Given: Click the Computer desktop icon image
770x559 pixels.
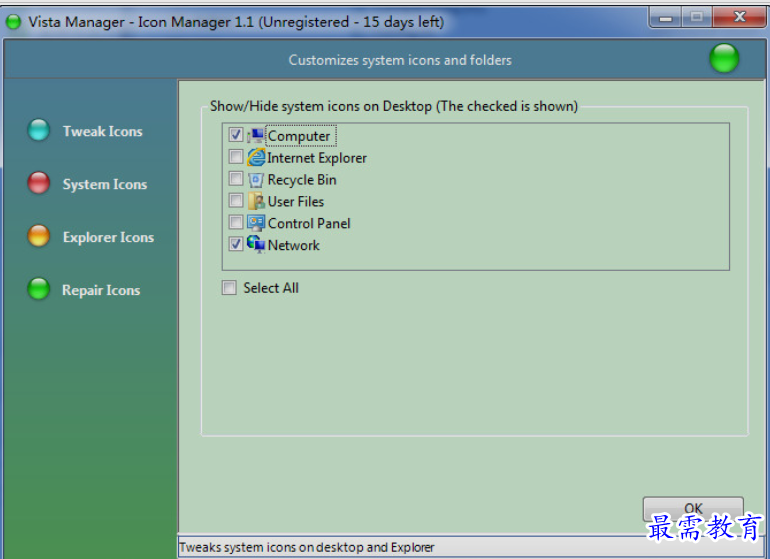Looking at the screenshot, I should point(256,136).
